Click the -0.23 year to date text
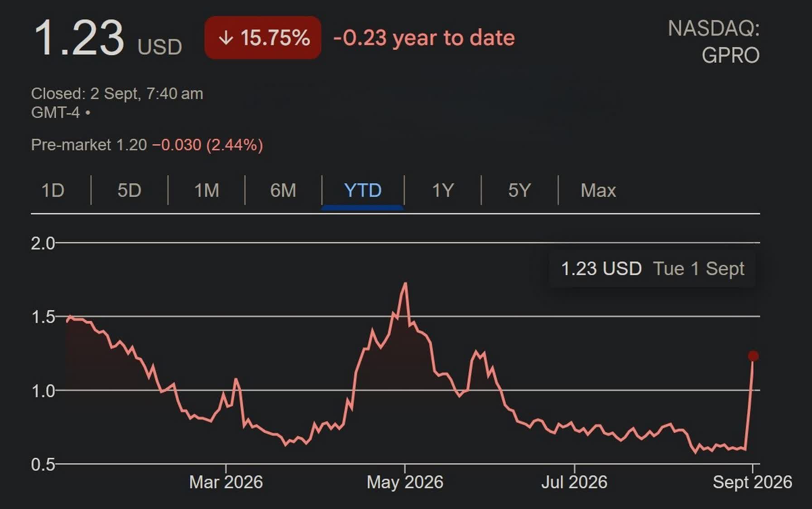 coord(424,38)
